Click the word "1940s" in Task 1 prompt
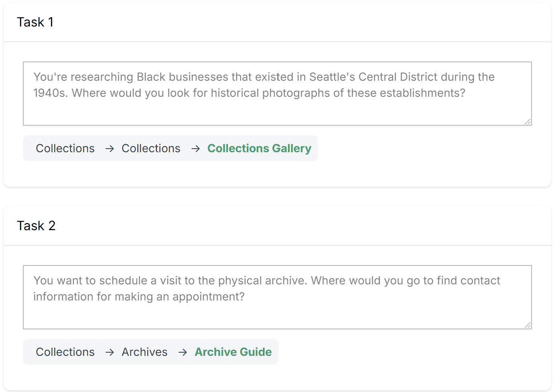The image size is (554, 392). coord(51,93)
